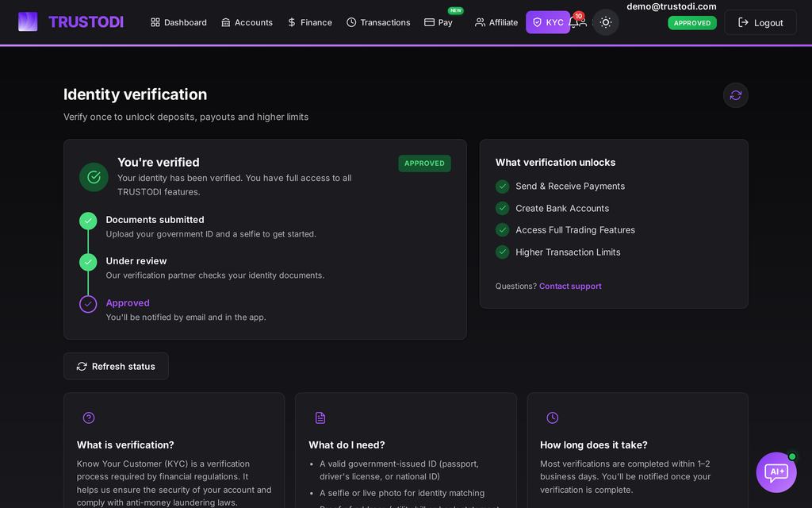Image resolution: width=812 pixels, height=508 pixels.
Task: Click the green APPROVED badge under the email
Action: 691,23
